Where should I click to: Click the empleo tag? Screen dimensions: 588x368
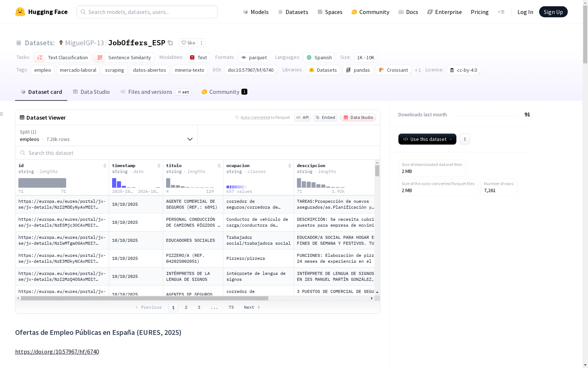tap(43, 70)
